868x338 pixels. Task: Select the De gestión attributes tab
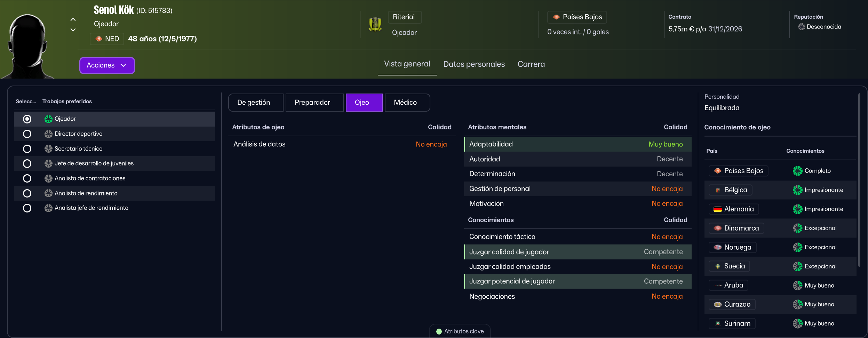point(256,103)
